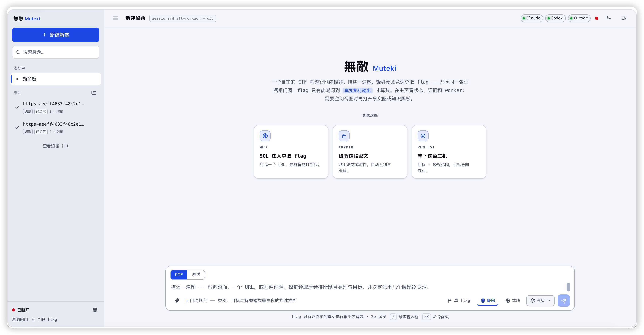Click the sessions/draft-mqrxqcrh-fq3c path chip

(183, 18)
